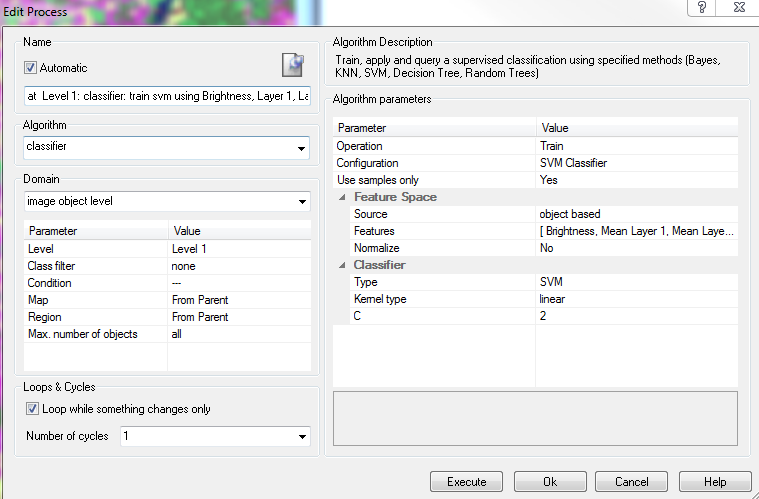This screenshot has width=759, height=499.
Task: Collapse the Feature Space group
Action: (x=342, y=197)
